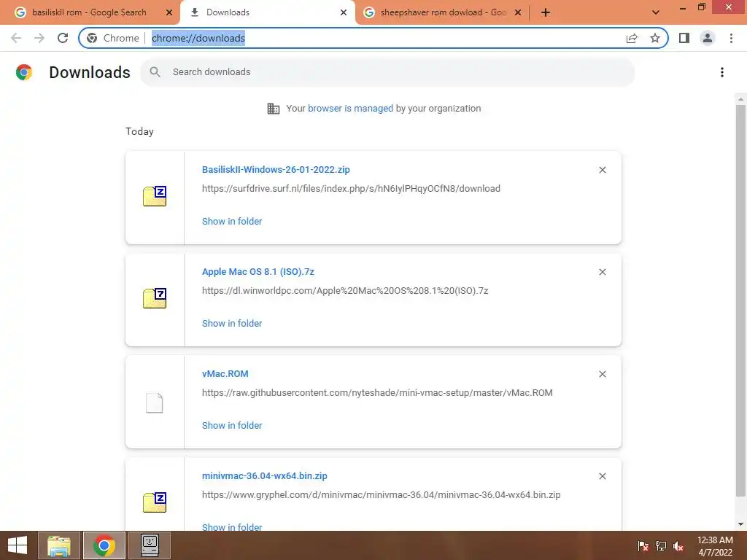
Task: Remove minivmac-36.04 download from list
Action: click(x=602, y=476)
